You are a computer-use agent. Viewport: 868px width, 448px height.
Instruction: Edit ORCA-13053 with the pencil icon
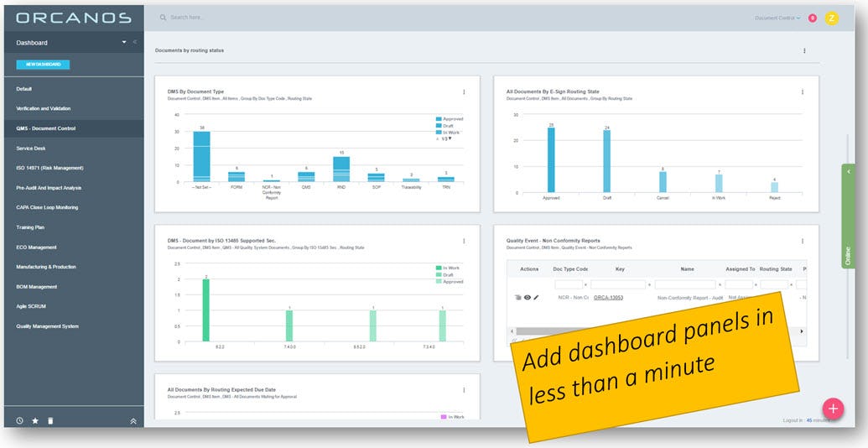click(x=536, y=297)
